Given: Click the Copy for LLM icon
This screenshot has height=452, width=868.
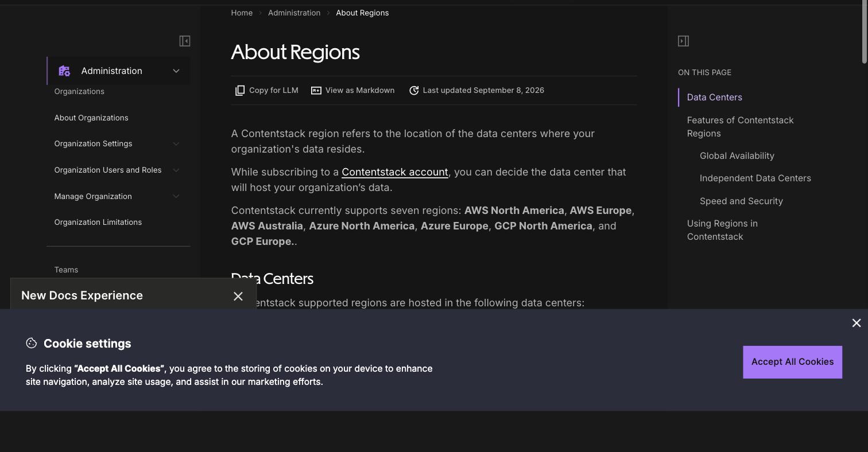Looking at the screenshot, I should tap(240, 91).
